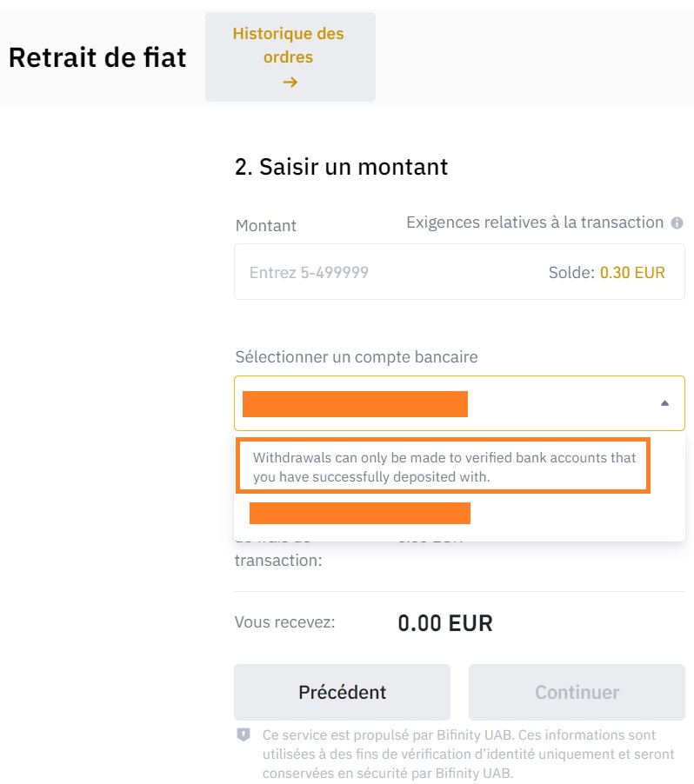Click the Continuer button
The image size is (694, 784).
pos(576,692)
